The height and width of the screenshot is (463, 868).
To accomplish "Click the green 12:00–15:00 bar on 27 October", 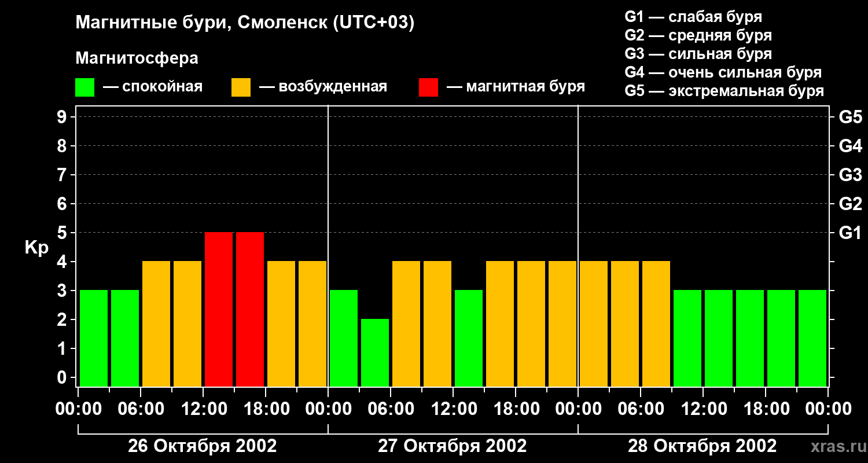I will click(x=469, y=338).
